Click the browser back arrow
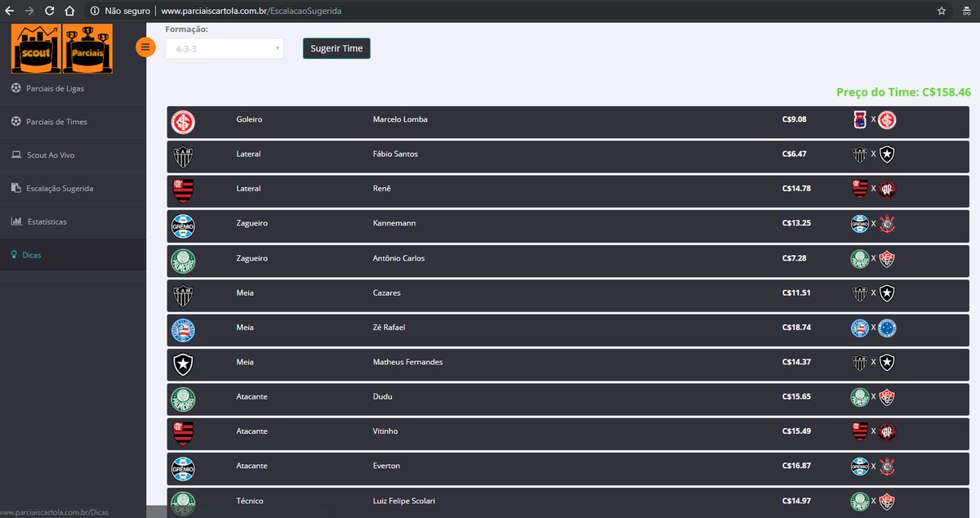Viewport: 980px width, 518px height. coord(10,11)
